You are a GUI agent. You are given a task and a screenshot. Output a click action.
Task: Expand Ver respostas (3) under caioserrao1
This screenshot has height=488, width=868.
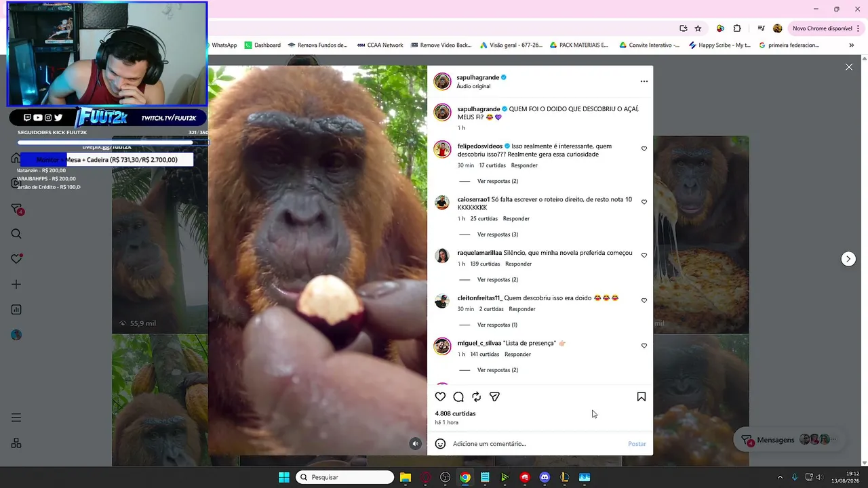click(x=497, y=235)
